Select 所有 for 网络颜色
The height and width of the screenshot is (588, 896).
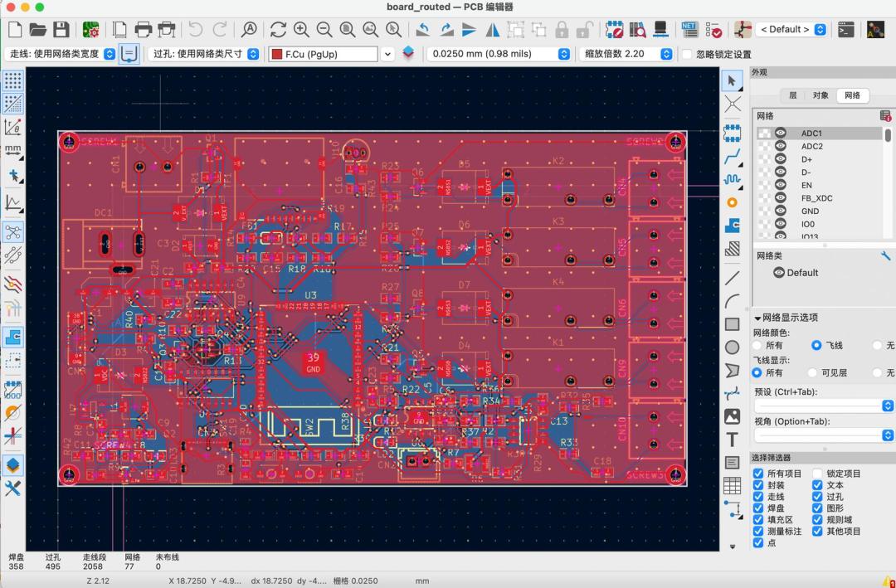(x=757, y=345)
